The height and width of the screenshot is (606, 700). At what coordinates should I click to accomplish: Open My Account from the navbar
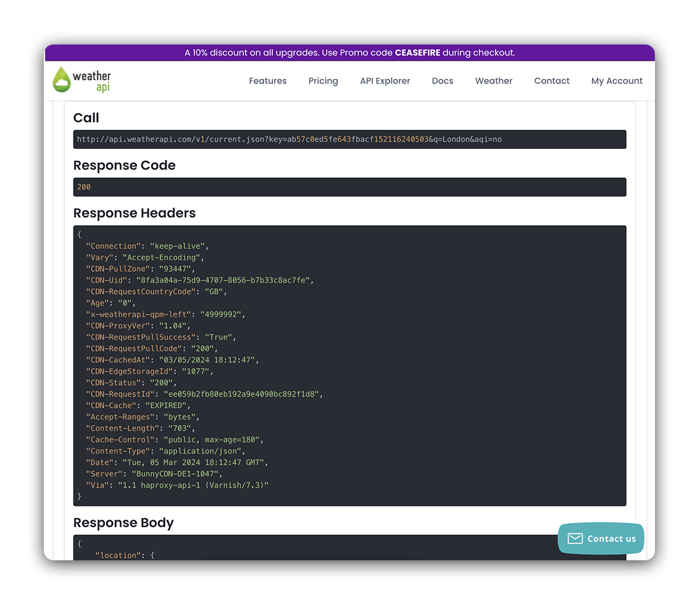point(616,81)
